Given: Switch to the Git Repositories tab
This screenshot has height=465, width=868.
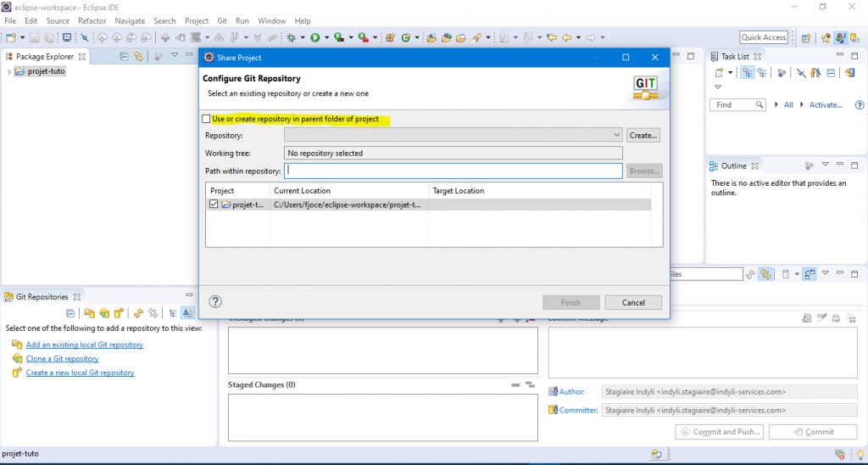Looking at the screenshot, I should [42, 297].
